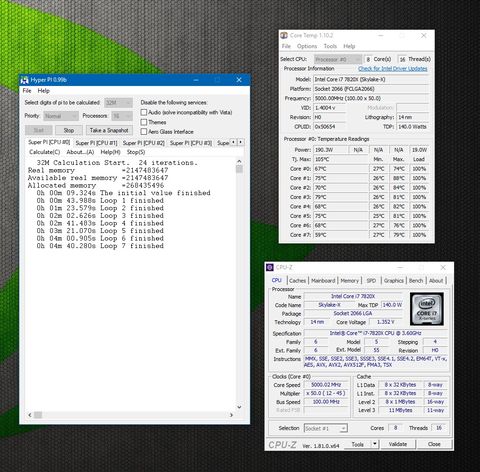Click Stop(S) in Super PI menu
The width and height of the screenshot is (480, 472).
pyautogui.click(x=136, y=152)
